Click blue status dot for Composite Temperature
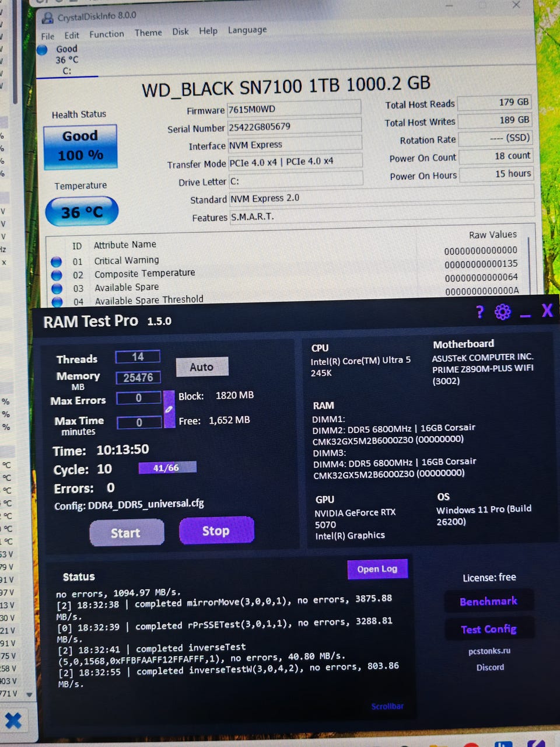 coord(56,275)
